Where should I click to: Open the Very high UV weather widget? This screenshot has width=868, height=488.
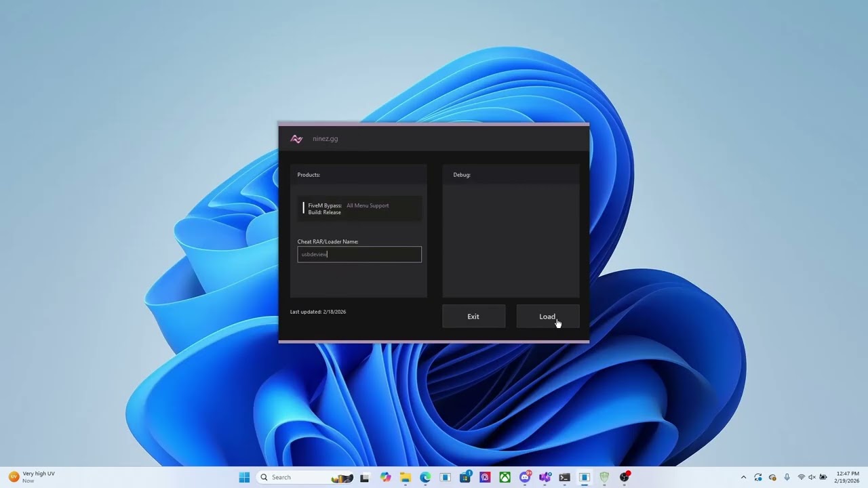(x=33, y=477)
